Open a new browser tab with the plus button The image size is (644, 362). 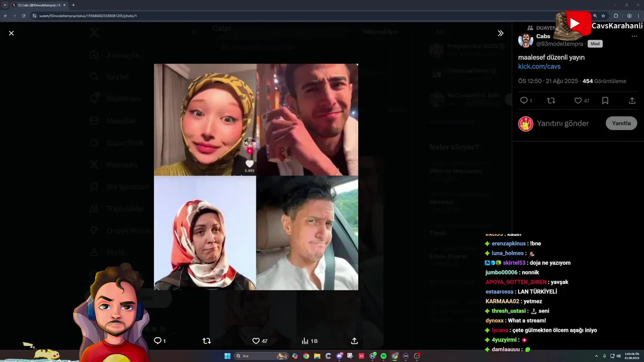point(73,5)
